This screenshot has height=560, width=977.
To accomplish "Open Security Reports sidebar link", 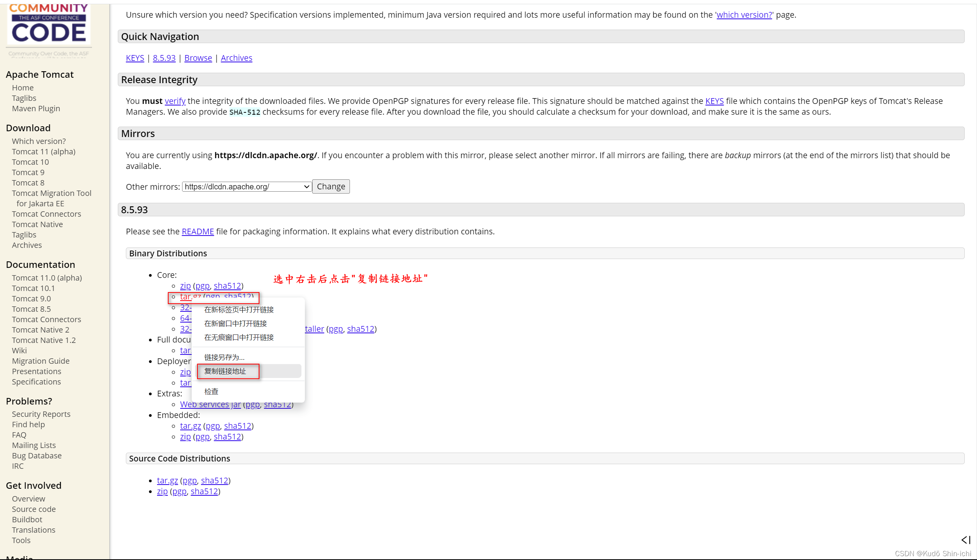I will coord(41,414).
